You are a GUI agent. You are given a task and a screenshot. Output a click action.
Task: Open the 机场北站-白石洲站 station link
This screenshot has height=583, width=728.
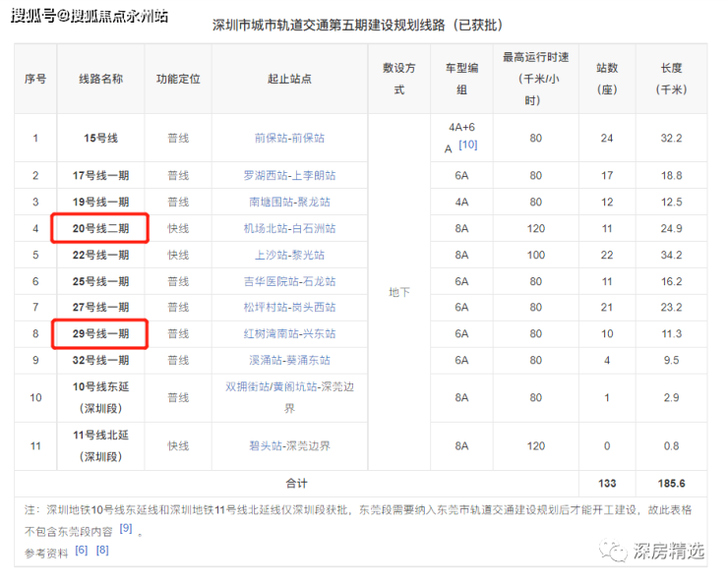coord(289,229)
